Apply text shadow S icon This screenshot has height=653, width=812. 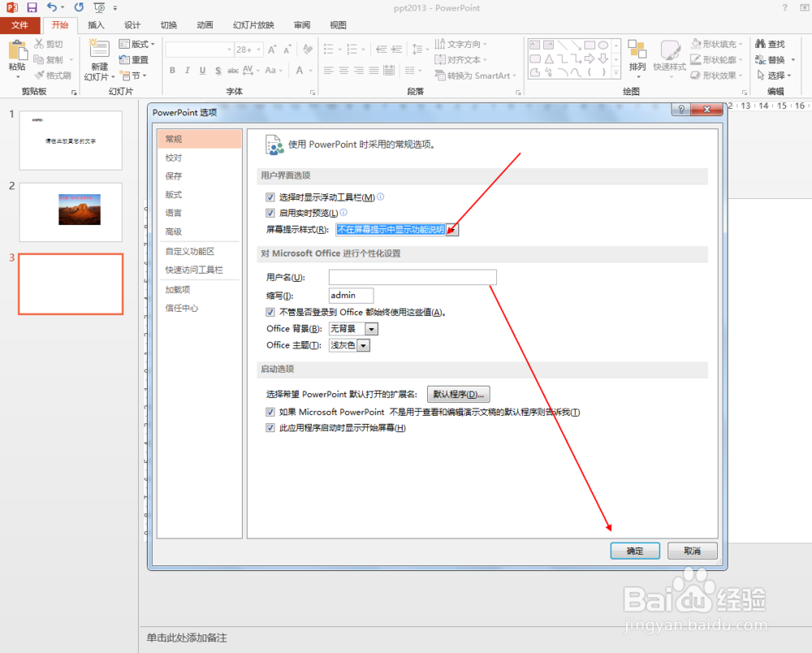pyautogui.click(x=218, y=71)
